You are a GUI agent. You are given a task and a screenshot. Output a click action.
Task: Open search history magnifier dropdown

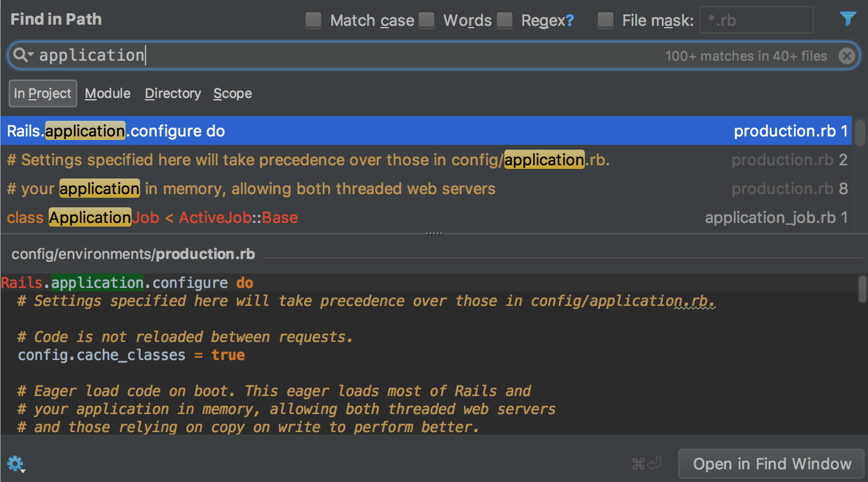click(23, 55)
